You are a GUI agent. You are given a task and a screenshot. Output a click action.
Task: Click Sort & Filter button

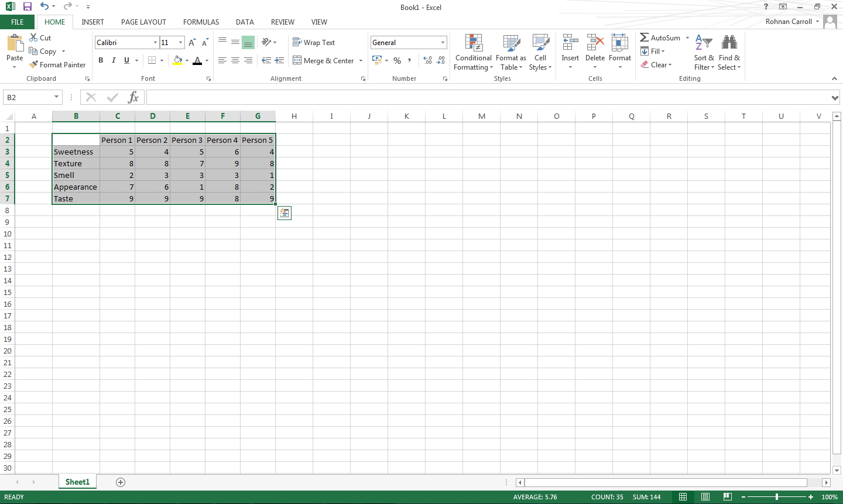(x=704, y=52)
